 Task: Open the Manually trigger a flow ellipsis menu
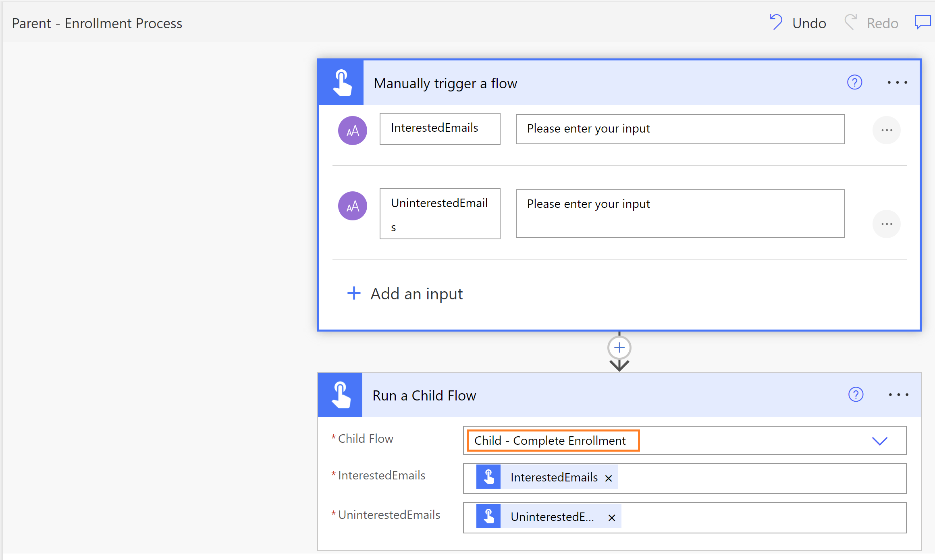tap(897, 83)
